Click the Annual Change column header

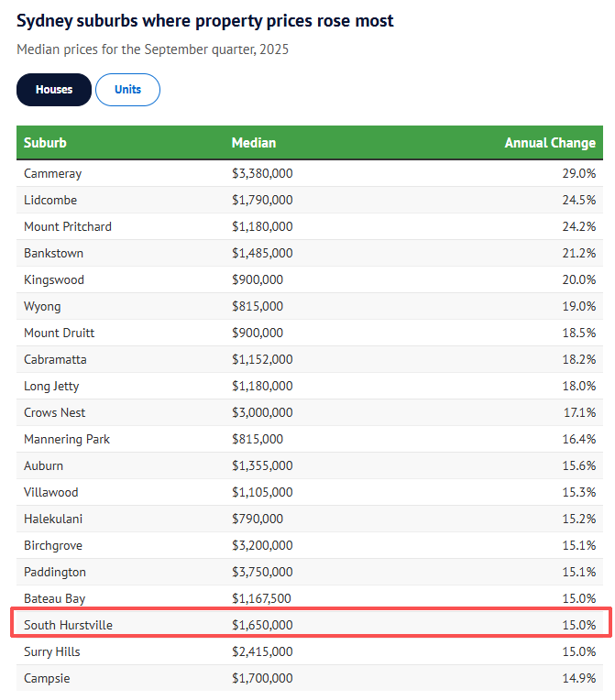[x=550, y=143]
